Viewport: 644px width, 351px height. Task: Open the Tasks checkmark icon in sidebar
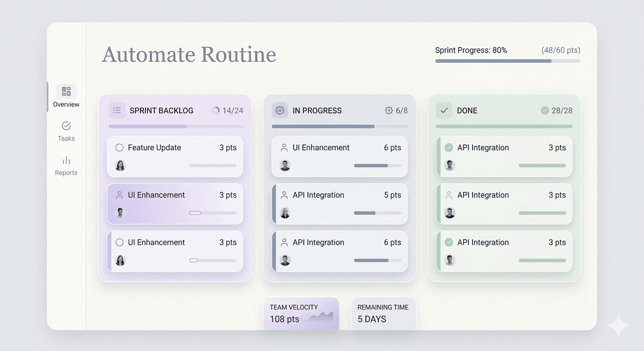click(x=66, y=126)
